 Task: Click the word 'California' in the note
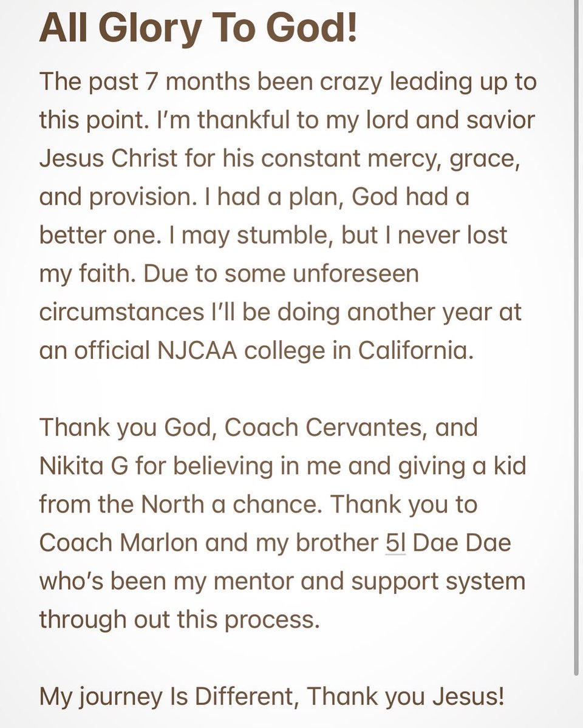pyautogui.click(x=415, y=350)
